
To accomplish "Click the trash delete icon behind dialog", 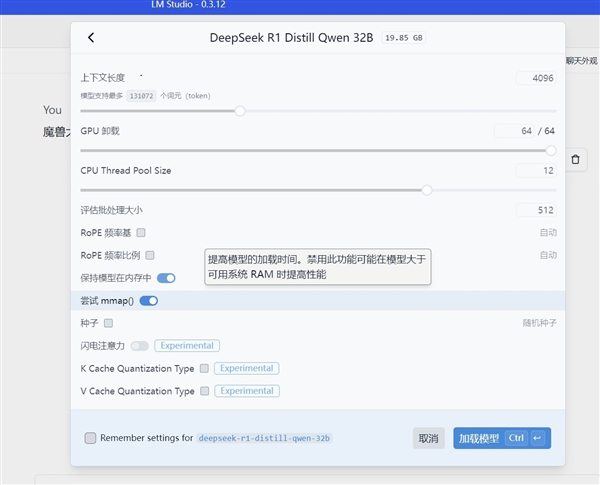I will click(575, 159).
